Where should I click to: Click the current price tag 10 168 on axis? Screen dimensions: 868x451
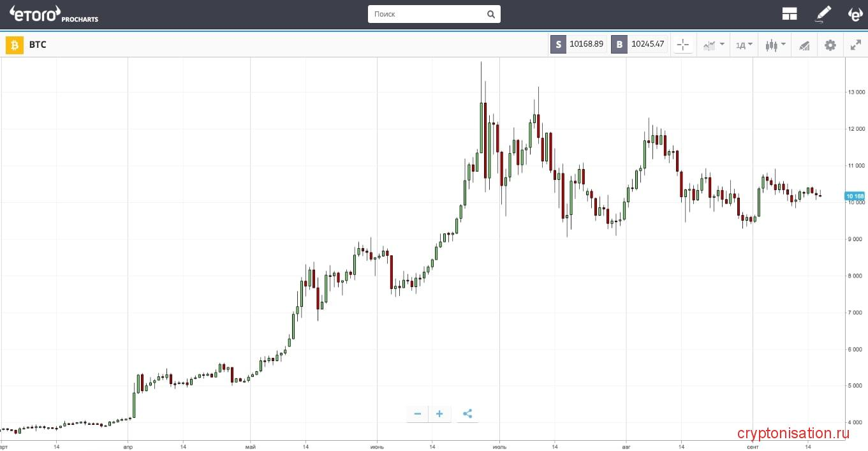coord(855,196)
